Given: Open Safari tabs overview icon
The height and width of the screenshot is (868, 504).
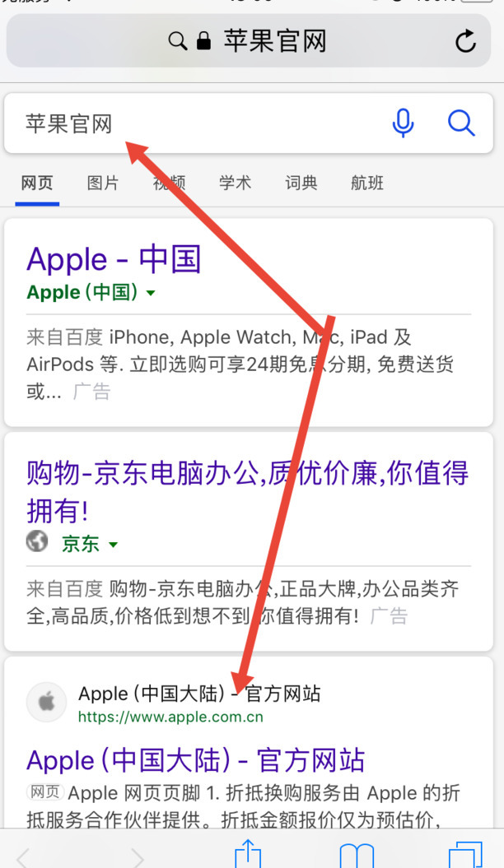Looking at the screenshot, I should (x=466, y=855).
